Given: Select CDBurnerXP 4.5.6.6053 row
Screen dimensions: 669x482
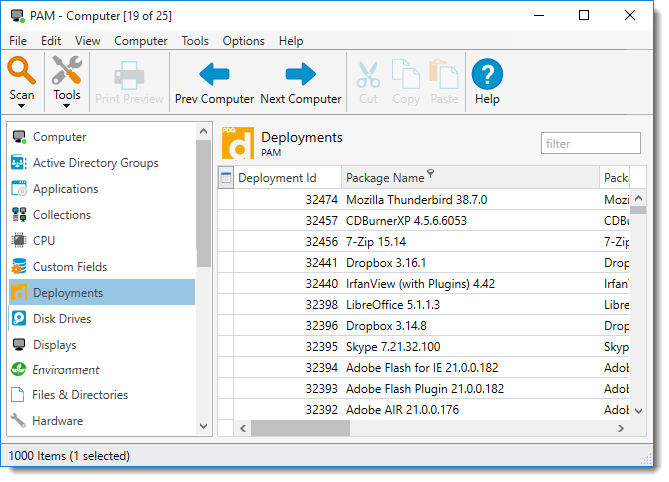Looking at the screenshot, I should (x=424, y=220).
